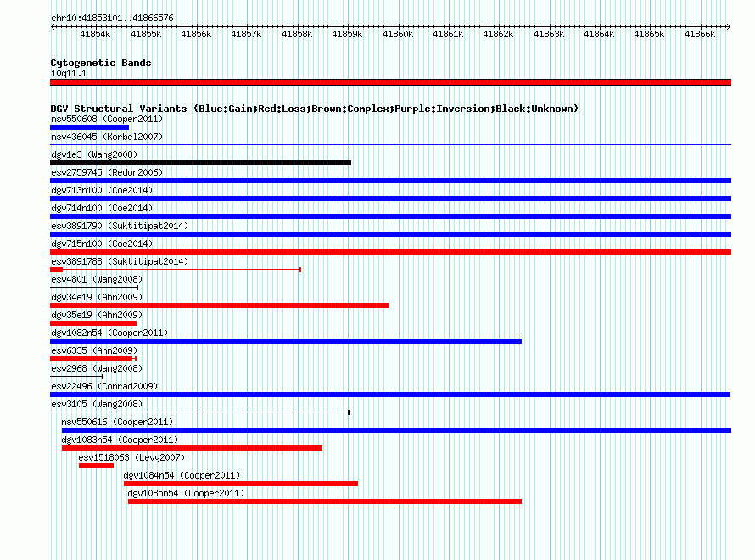Select the red dgv1083n54 loss bar
Image resolution: width=755 pixels, height=560 pixels.
(x=192, y=448)
